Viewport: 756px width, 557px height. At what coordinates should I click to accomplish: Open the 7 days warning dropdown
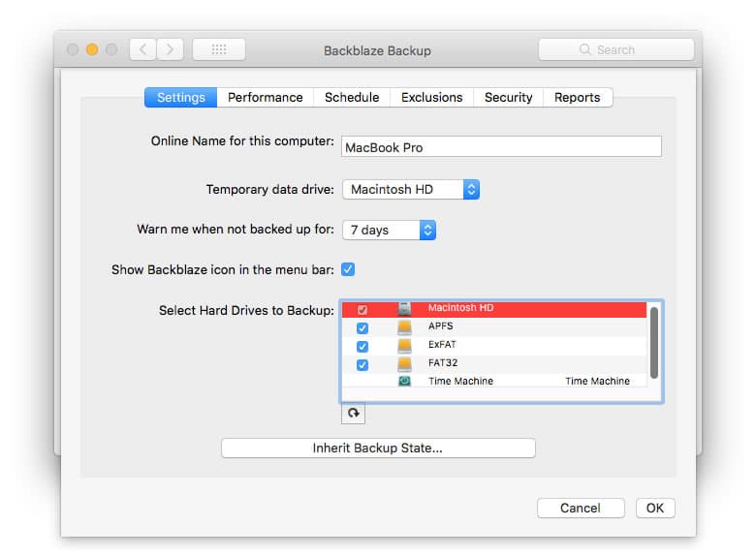click(389, 230)
